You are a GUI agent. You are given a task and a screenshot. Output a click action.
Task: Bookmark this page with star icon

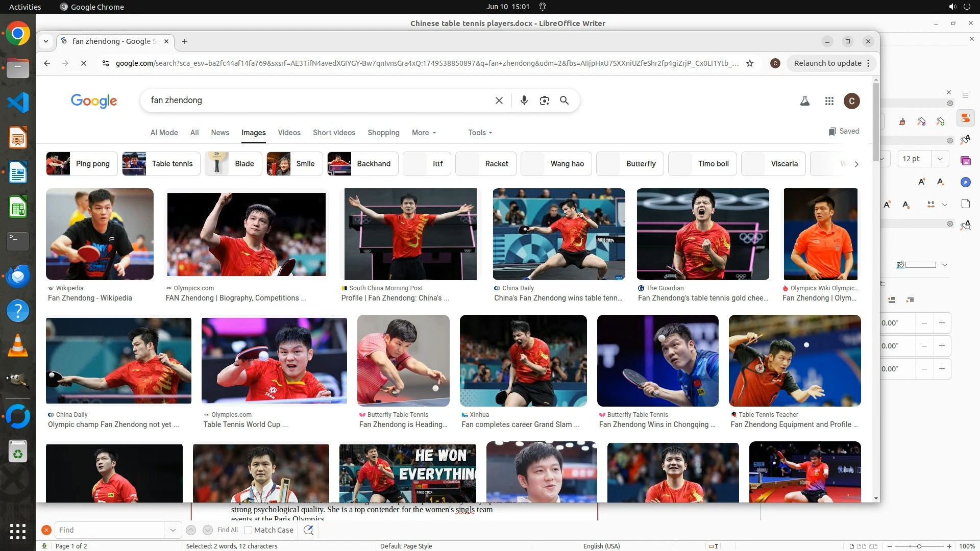(749, 63)
